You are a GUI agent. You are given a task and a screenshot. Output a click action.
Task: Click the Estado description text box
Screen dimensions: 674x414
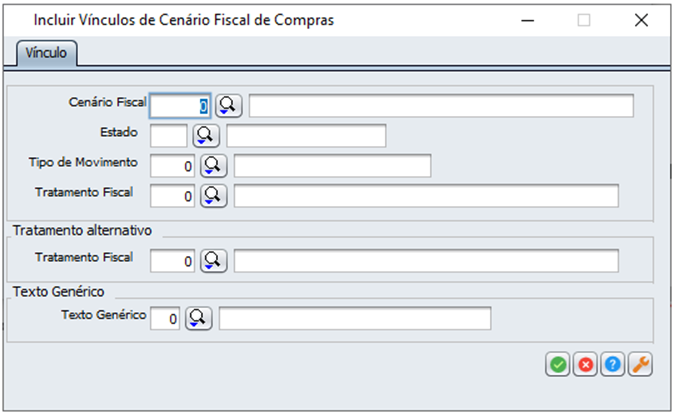pyautogui.click(x=306, y=135)
